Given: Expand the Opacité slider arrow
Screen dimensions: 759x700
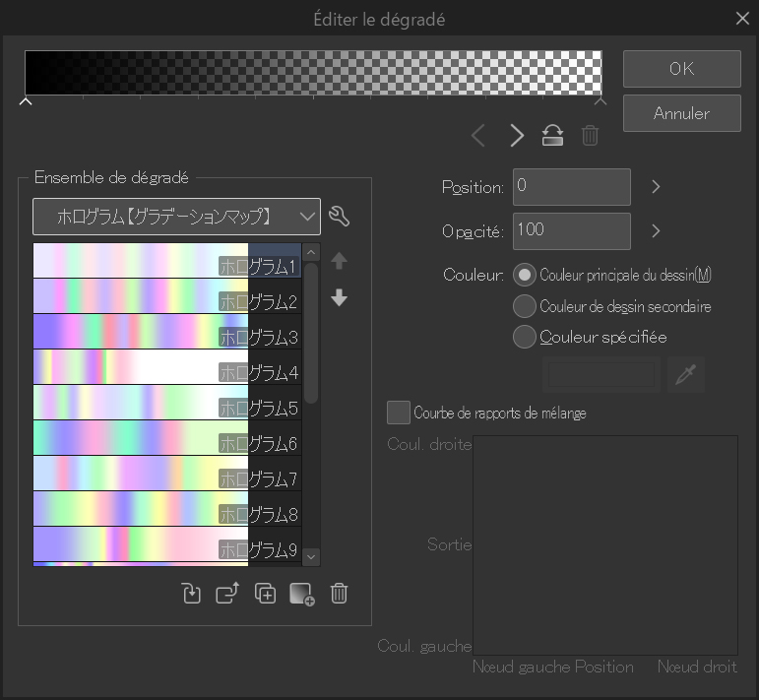Looking at the screenshot, I should tap(656, 231).
